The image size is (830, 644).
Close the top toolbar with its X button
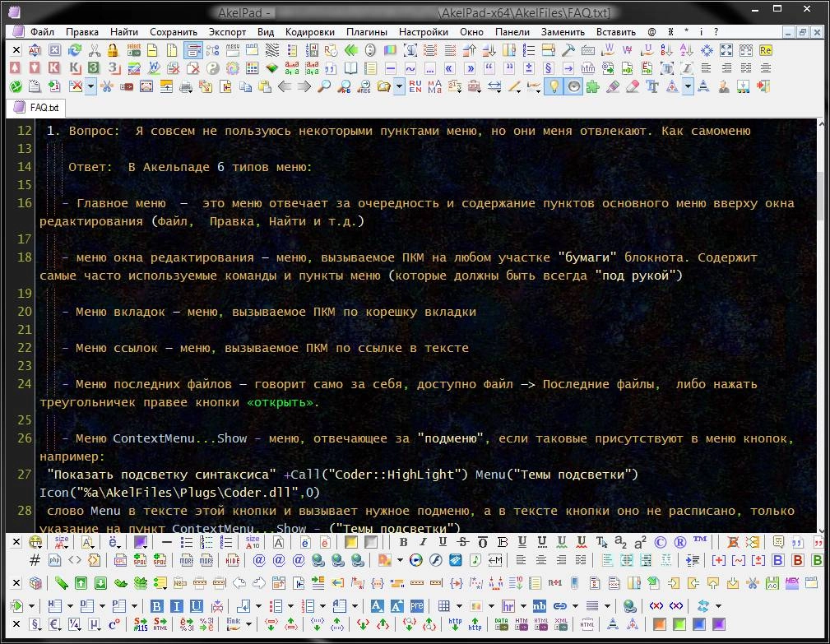pos(16,50)
